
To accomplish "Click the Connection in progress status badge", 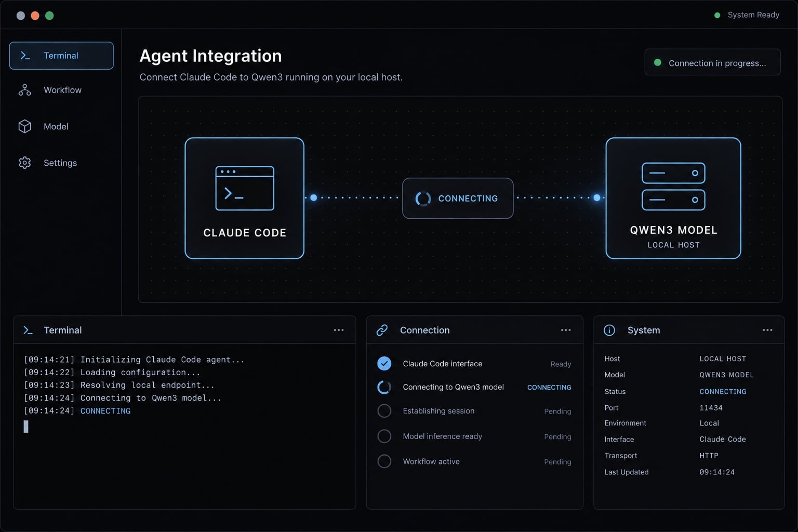I will point(712,62).
